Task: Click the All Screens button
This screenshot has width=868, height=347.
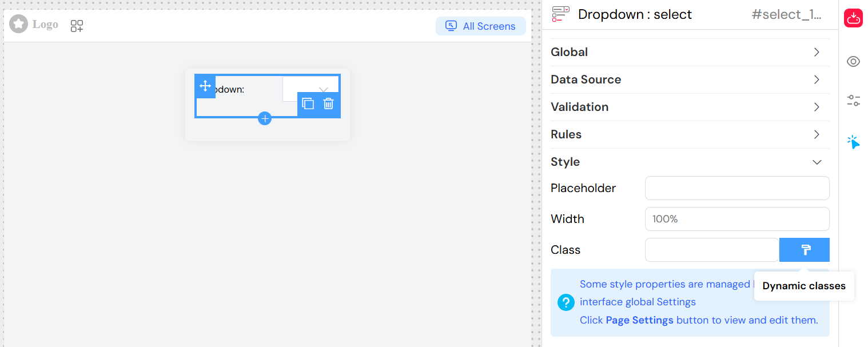Action: click(x=480, y=26)
